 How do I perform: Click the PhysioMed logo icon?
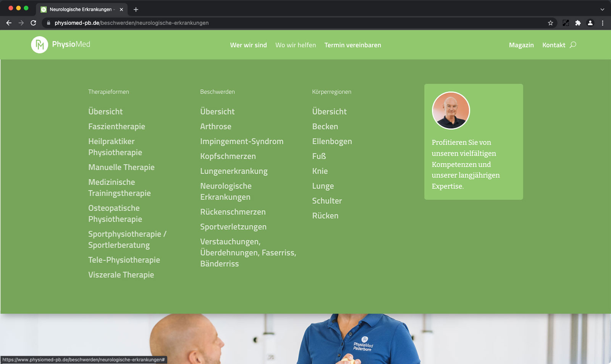[x=39, y=45]
